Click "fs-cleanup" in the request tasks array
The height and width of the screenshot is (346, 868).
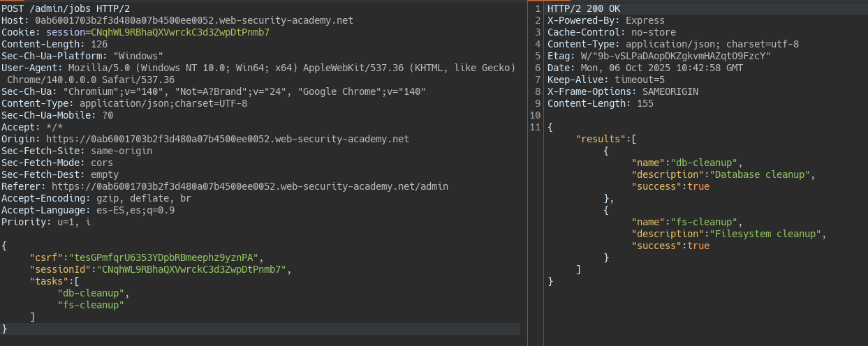(91, 305)
